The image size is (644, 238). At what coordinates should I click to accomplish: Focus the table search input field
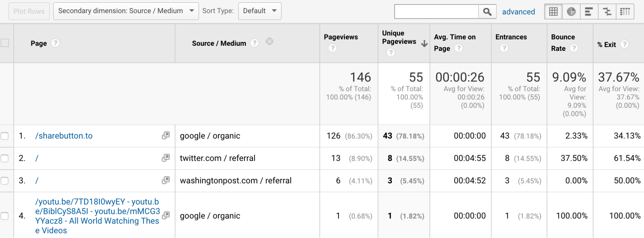(436, 12)
